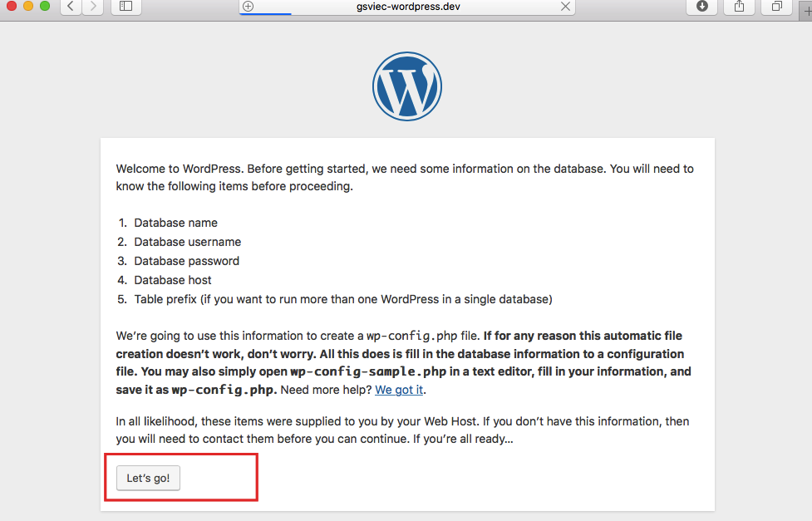Click the plus icon in the address bar
The height and width of the screenshot is (521, 812).
click(x=248, y=7)
